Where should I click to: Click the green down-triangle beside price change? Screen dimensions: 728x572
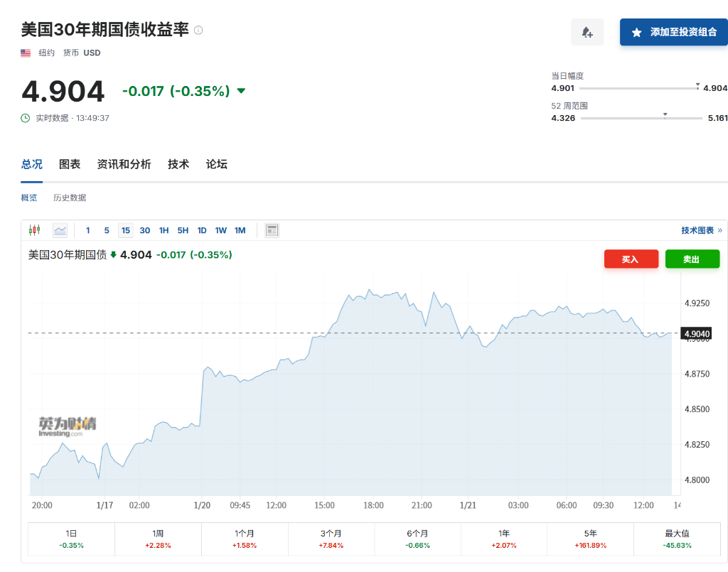241,91
